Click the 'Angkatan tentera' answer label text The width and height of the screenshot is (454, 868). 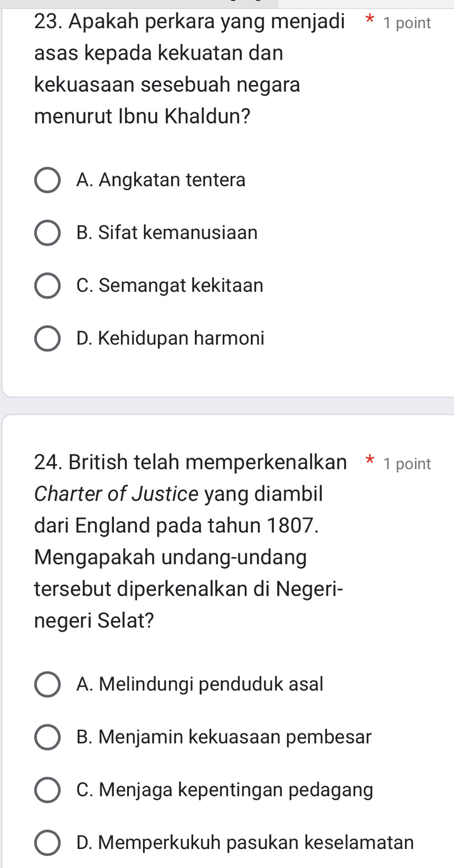click(x=161, y=180)
